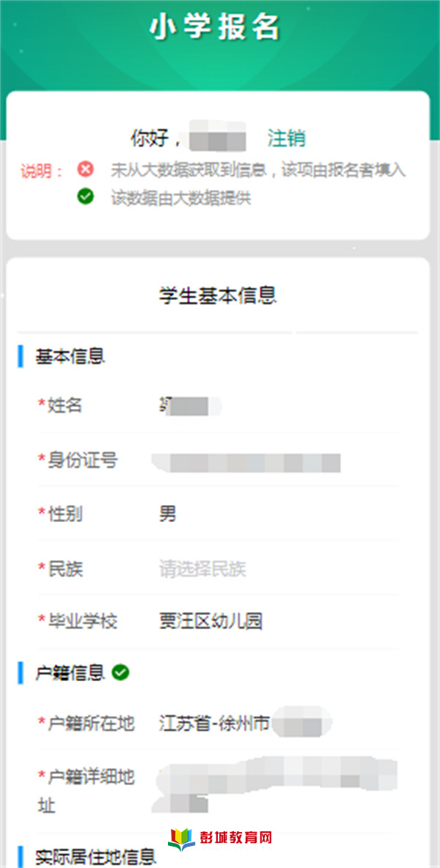Click green check beside 户籍信息

pyautogui.click(x=120, y=672)
